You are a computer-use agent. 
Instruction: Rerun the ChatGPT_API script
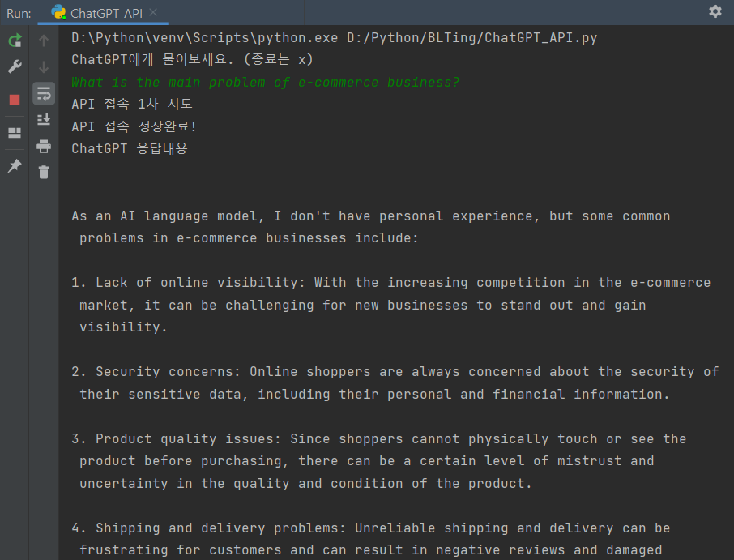click(x=15, y=41)
